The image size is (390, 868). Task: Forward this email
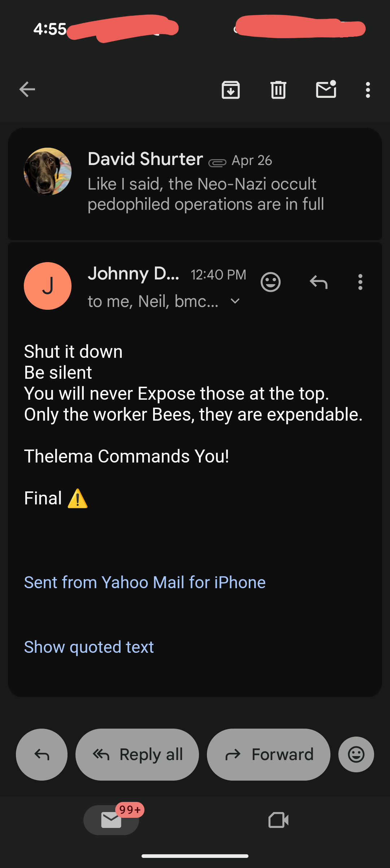[x=268, y=755]
